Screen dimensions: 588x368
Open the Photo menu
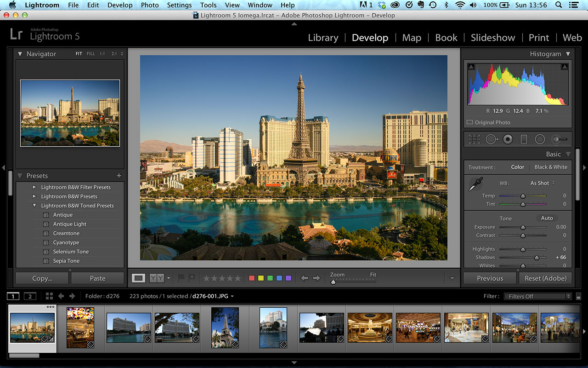(150, 5)
